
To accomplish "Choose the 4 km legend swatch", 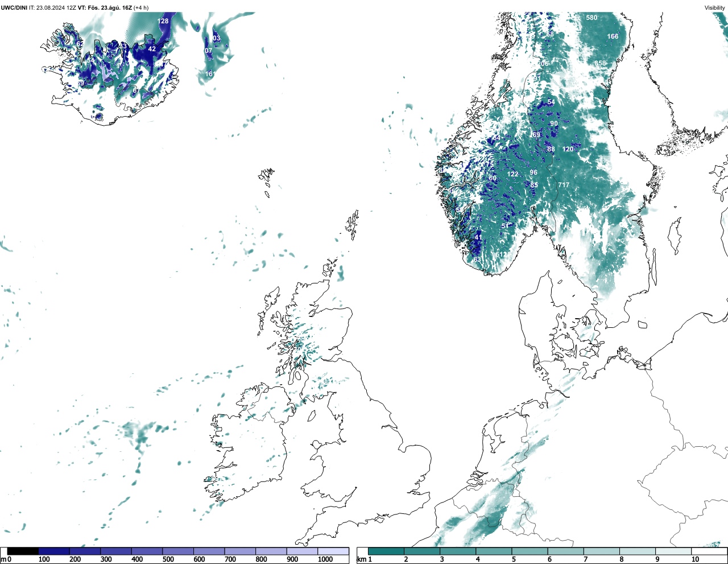I will point(494,551).
